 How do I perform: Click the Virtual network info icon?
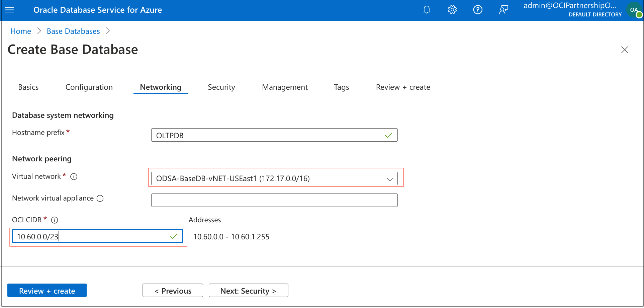pyautogui.click(x=74, y=176)
